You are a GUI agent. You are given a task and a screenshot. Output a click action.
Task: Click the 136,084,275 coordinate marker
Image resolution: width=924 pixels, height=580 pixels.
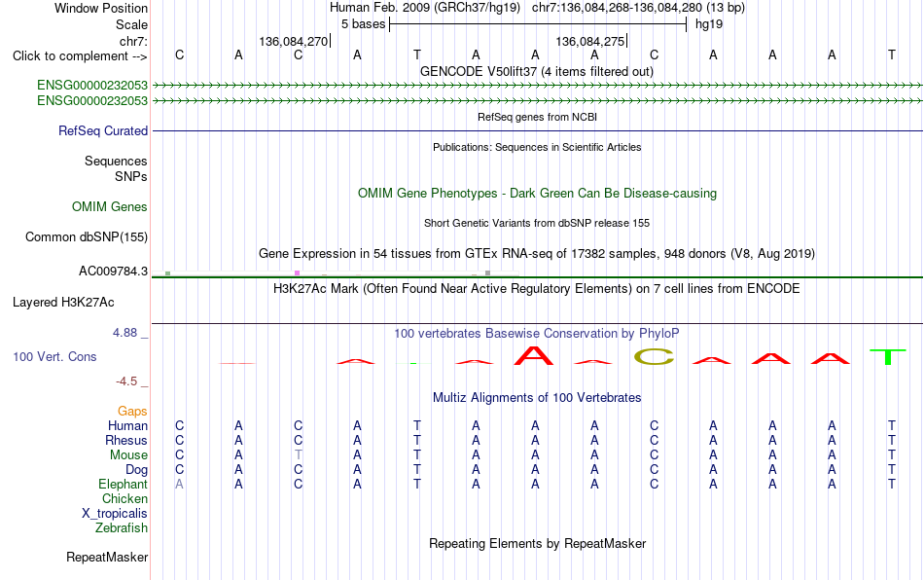[589, 41]
